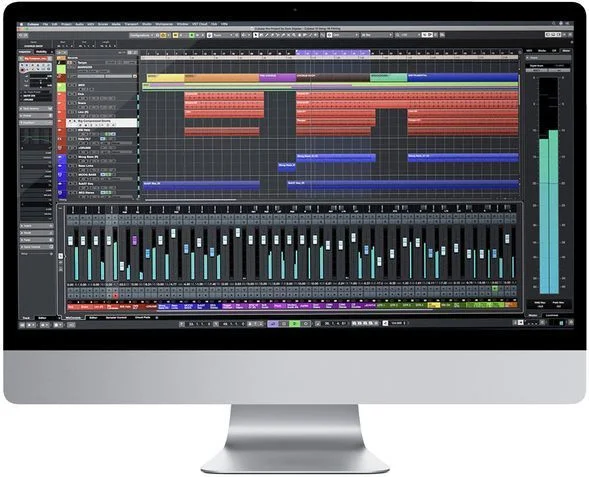The width and height of the screenshot is (589, 477).
Task: Toggle Snap on or off
Action: coord(329,35)
